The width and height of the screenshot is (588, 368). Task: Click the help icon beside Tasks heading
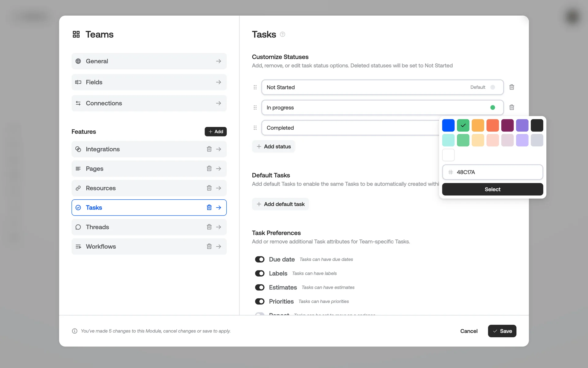[x=282, y=34]
